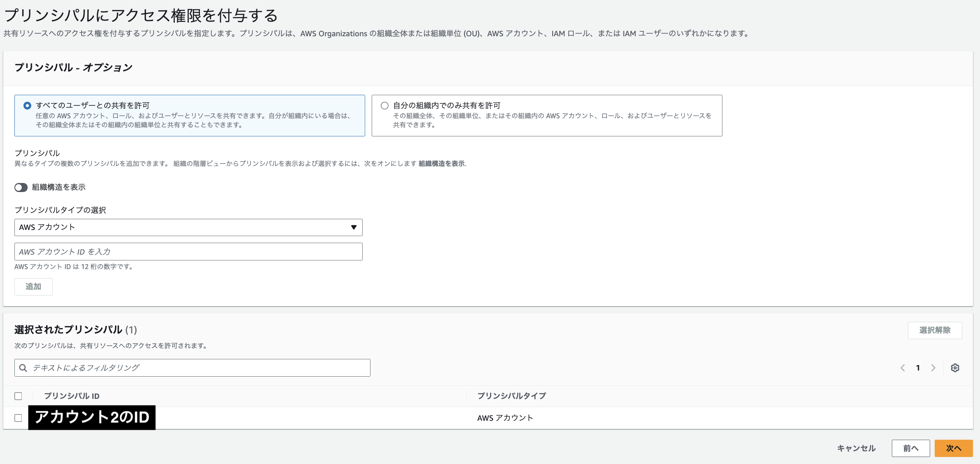
Task: Click the 選択解除 button
Action: 935,330
